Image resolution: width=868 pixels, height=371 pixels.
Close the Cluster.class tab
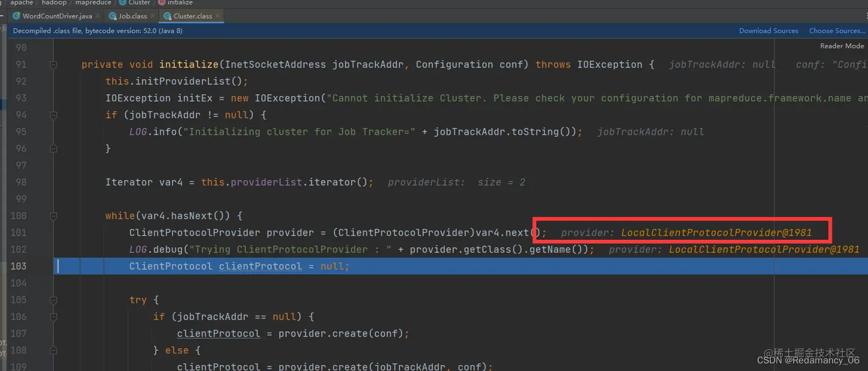pos(218,16)
